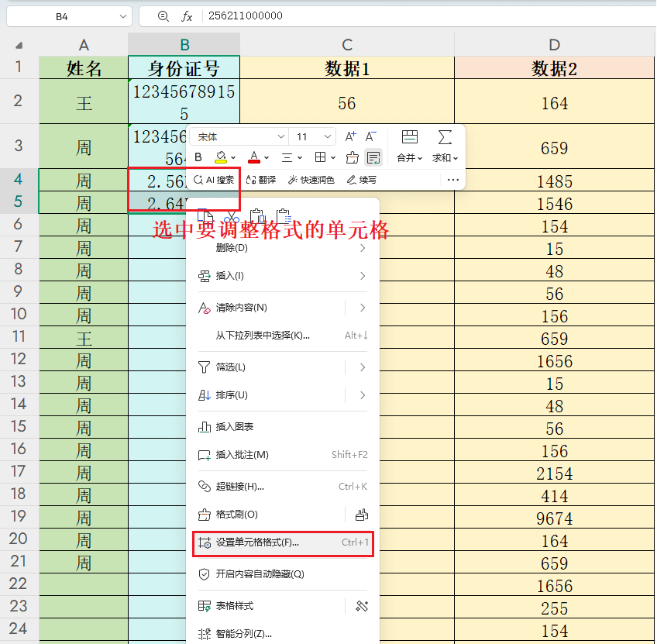The height and width of the screenshot is (644, 657).
Task: Click the 续写 button
Action: pyautogui.click(x=363, y=178)
